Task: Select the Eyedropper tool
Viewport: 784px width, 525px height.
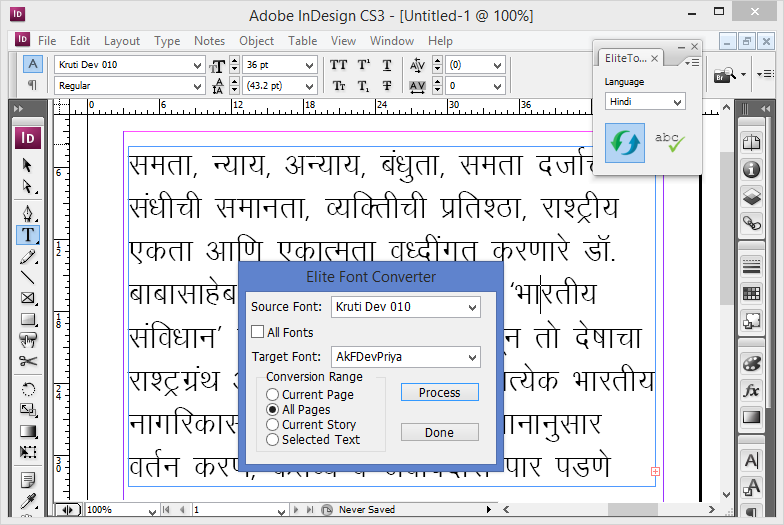Action: click(x=27, y=501)
